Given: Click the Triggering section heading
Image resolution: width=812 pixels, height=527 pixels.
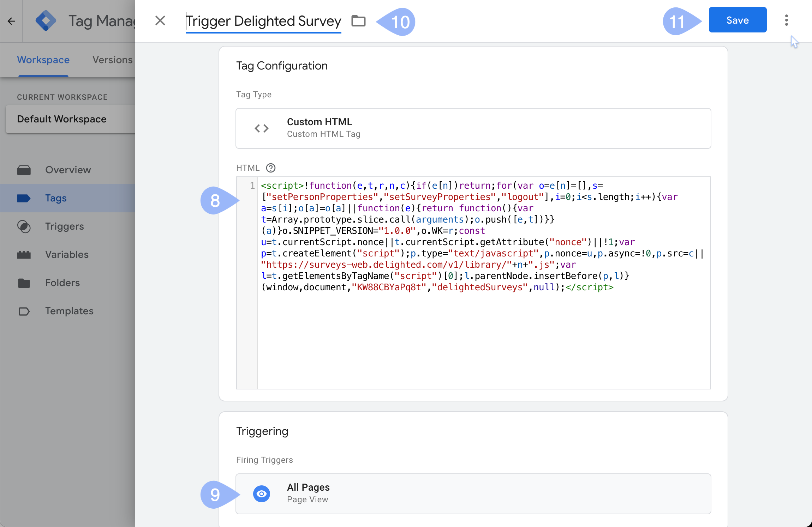Looking at the screenshot, I should (262, 431).
